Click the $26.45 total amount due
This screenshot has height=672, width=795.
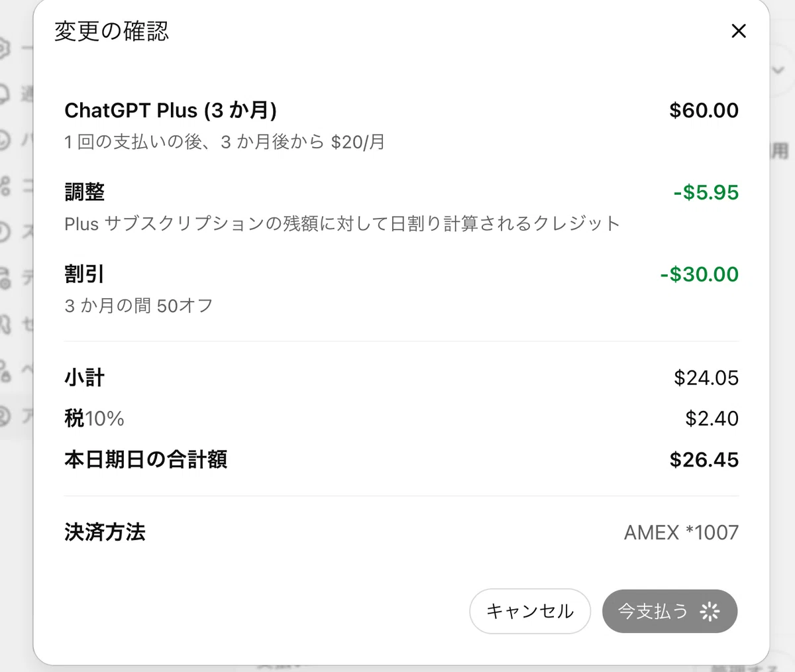(704, 459)
